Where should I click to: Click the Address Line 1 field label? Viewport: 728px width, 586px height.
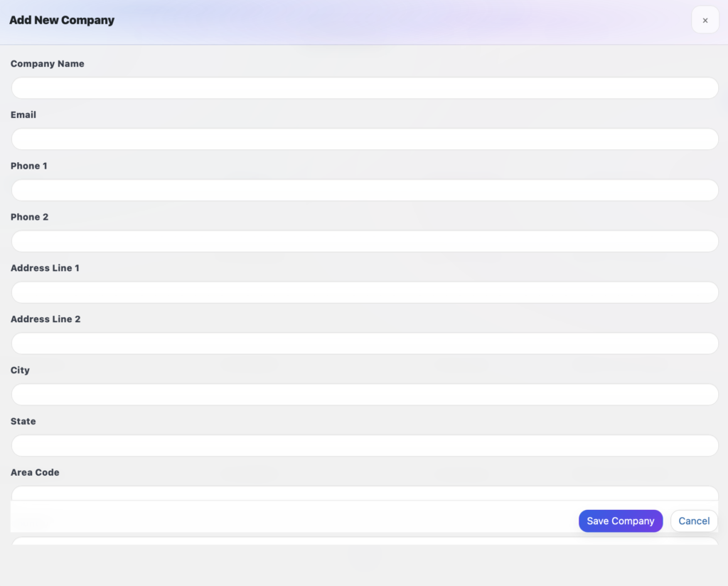pyautogui.click(x=45, y=268)
